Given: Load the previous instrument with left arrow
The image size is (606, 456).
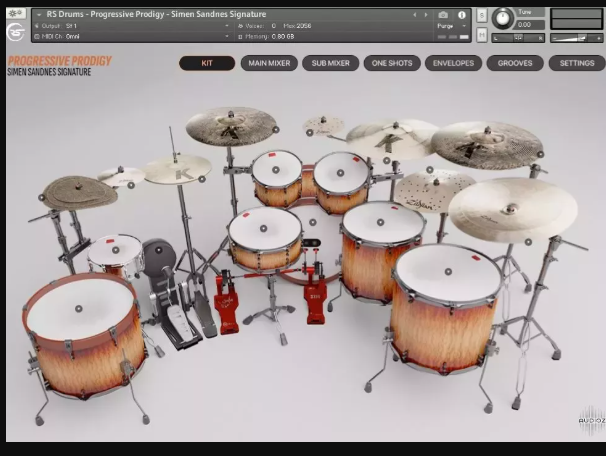Looking at the screenshot, I should click(415, 15).
